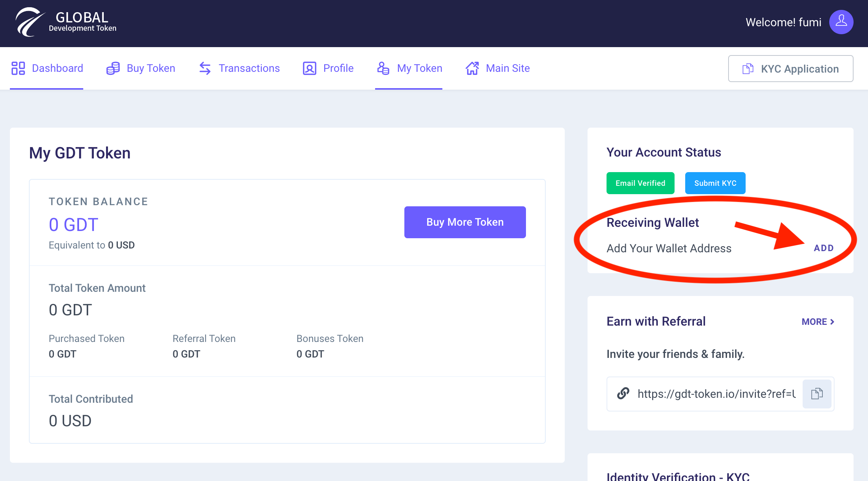
Task: Expand referral details via MORE link
Action: coord(818,322)
